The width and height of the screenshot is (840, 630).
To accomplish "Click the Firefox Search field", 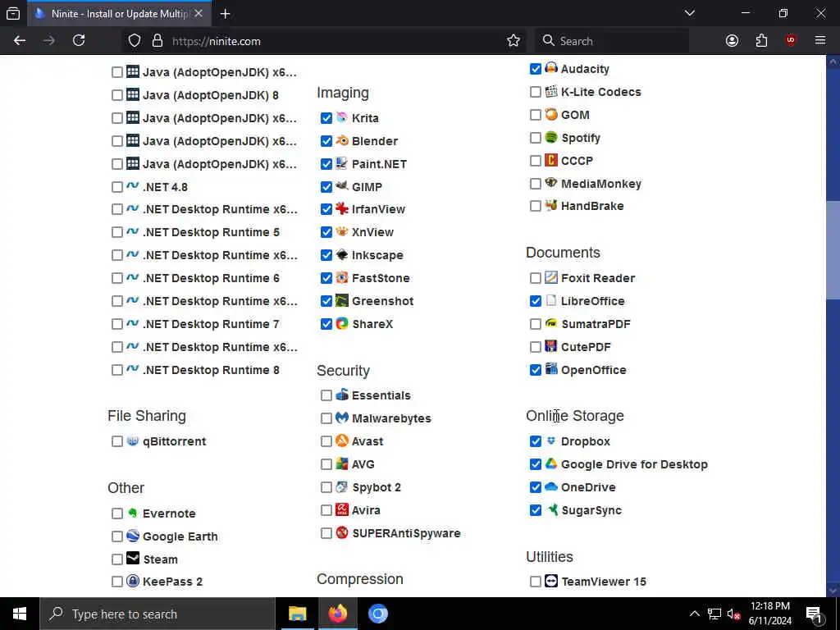I will click(612, 41).
